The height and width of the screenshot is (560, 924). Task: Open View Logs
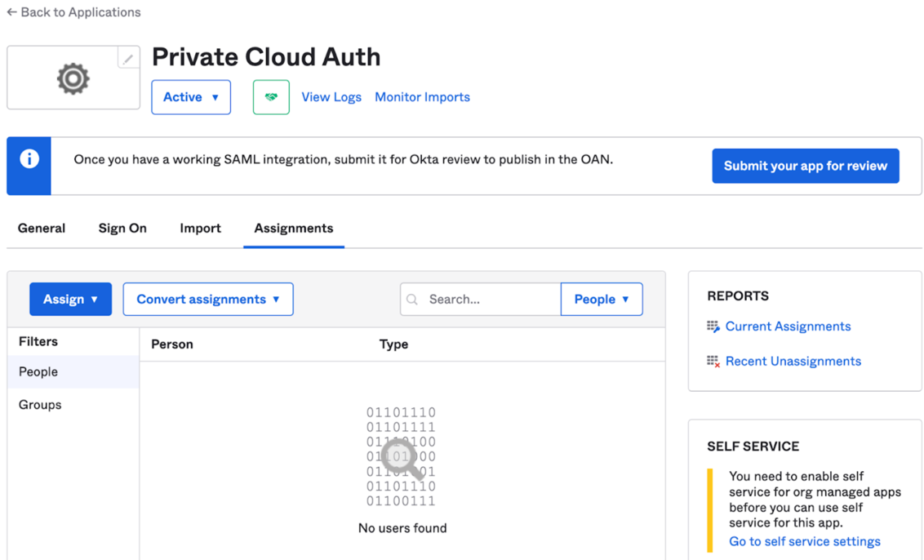pyautogui.click(x=331, y=96)
